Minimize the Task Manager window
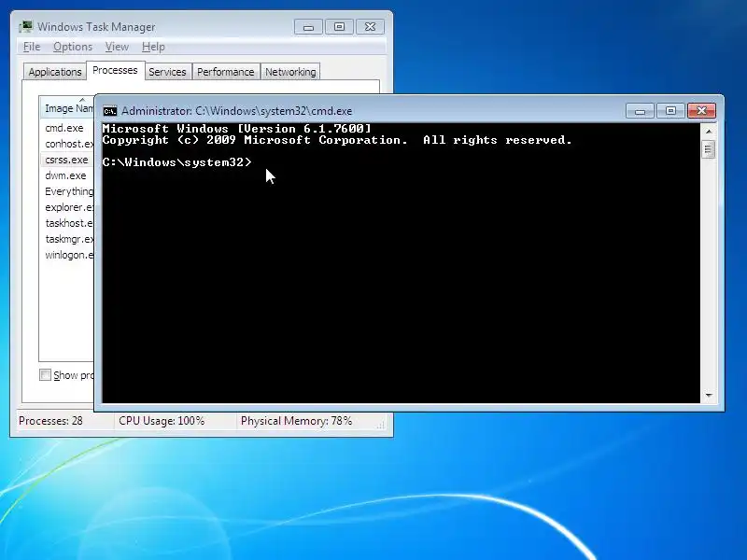Image resolution: width=747 pixels, height=560 pixels. [x=308, y=27]
